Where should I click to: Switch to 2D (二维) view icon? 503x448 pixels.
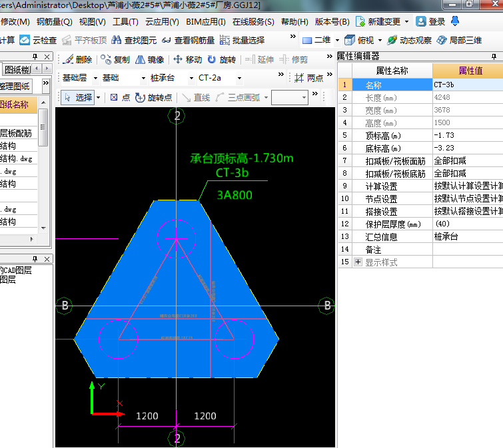[x=307, y=41]
